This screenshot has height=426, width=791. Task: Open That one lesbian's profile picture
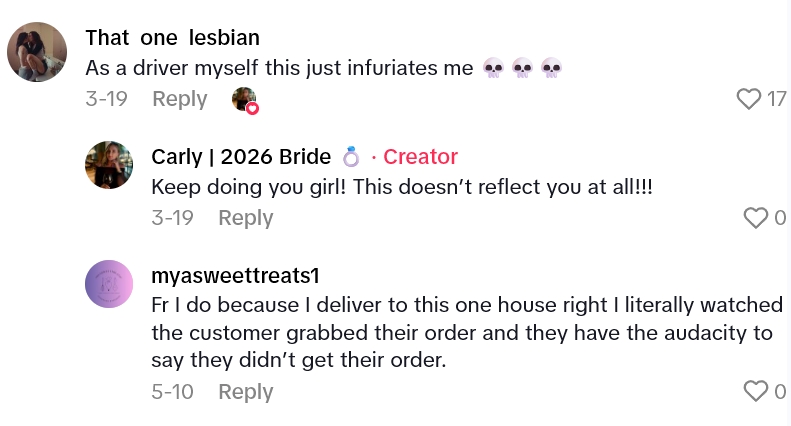(x=37, y=52)
